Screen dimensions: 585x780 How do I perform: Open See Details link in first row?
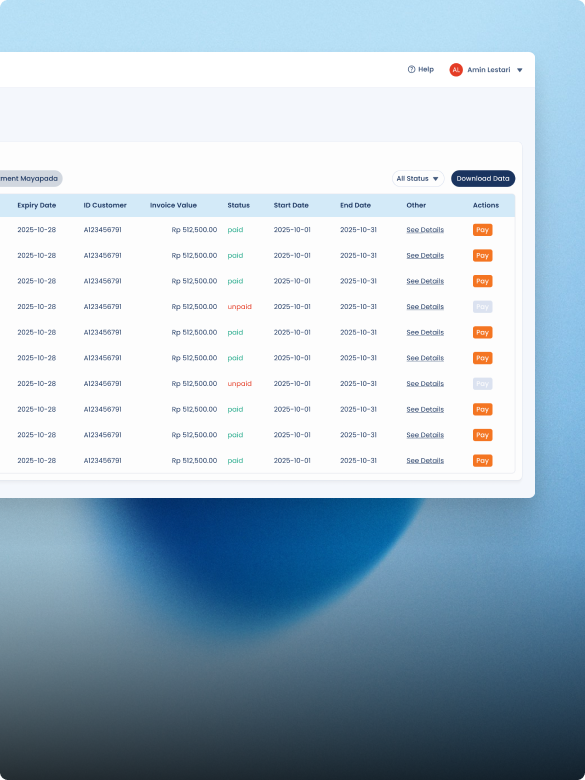coord(425,230)
